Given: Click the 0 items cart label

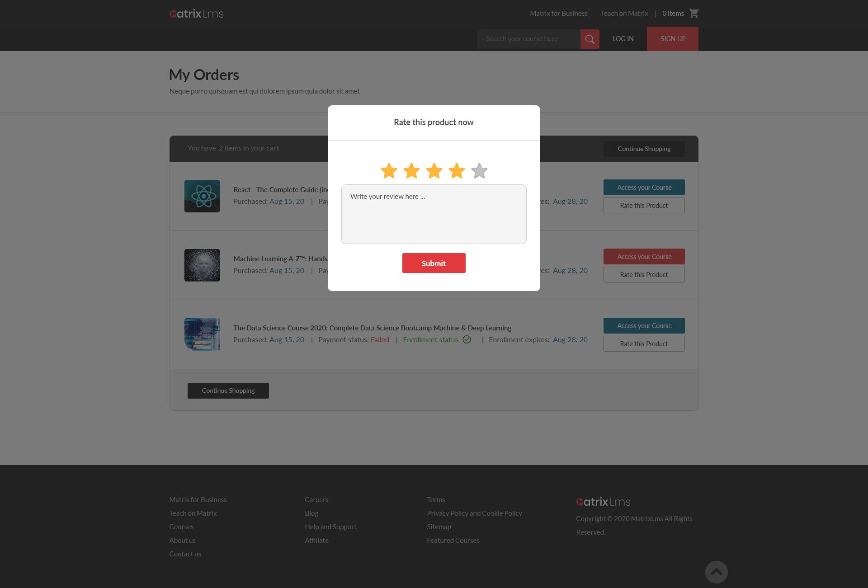Looking at the screenshot, I should 673,14.
